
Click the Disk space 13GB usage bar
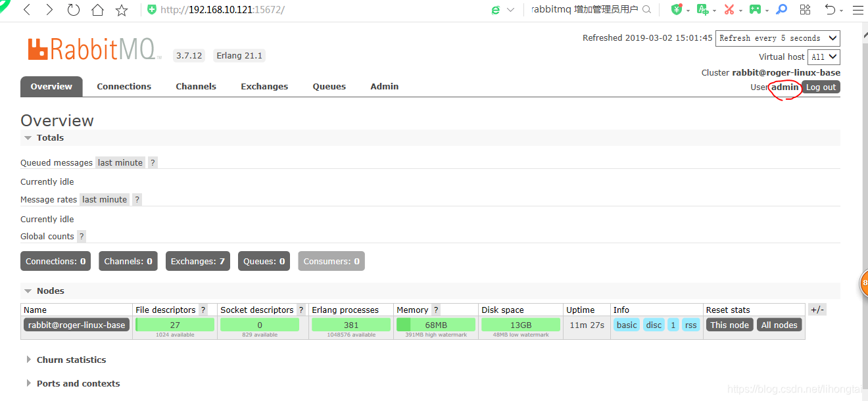point(521,325)
